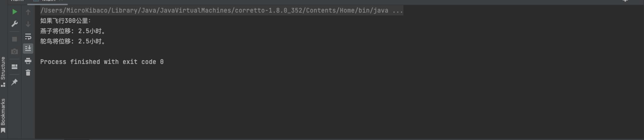The height and width of the screenshot is (140, 644).
Task: Click the 鸵鸟将位移 output line
Action: click(x=73, y=41)
